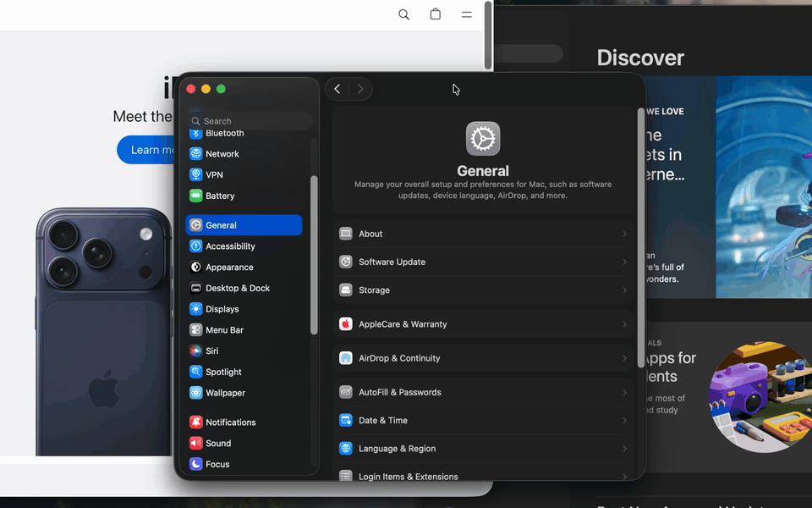Go forward in System Settings
This screenshot has height=508, width=812.
click(360, 89)
